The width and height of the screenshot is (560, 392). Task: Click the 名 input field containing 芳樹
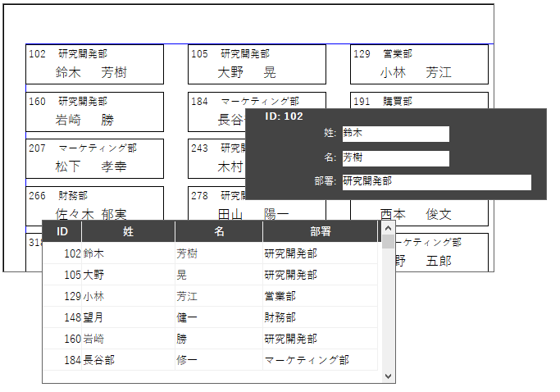pos(395,158)
